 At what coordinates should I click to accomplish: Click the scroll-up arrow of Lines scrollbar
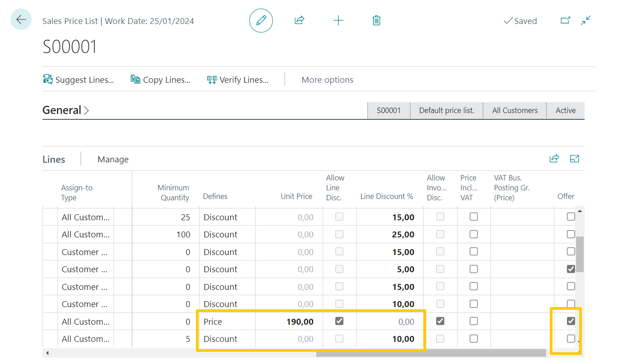(580, 211)
